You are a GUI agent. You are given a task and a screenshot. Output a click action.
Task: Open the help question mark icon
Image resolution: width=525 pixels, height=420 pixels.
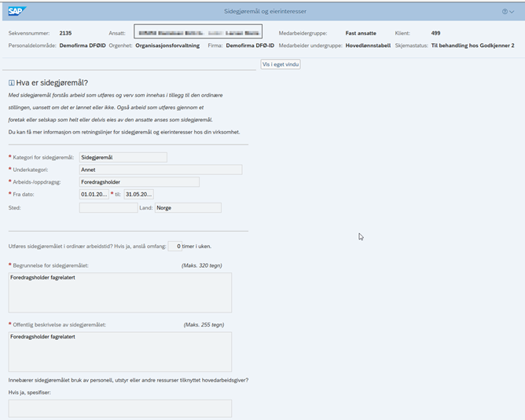pos(505,11)
